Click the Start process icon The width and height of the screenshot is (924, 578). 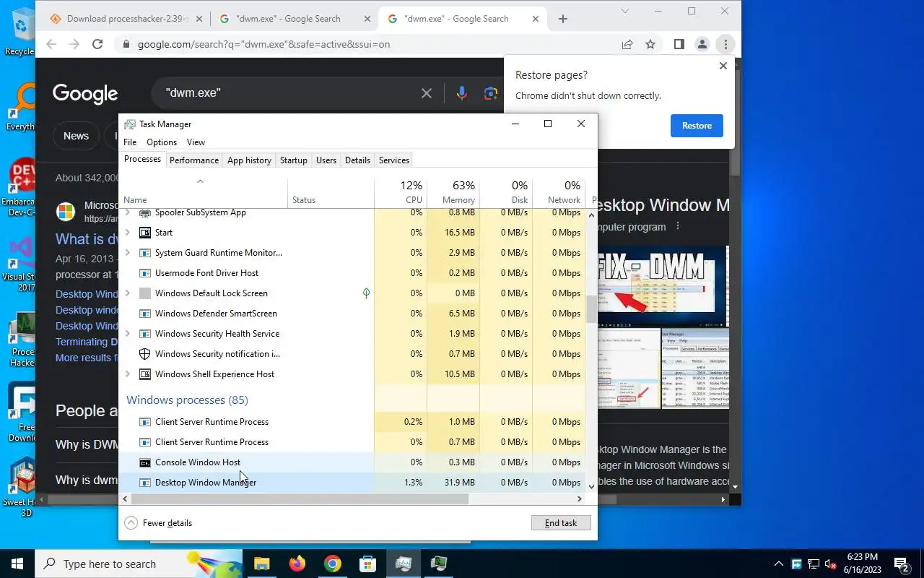pyautogui.click(x=144, y=233)
